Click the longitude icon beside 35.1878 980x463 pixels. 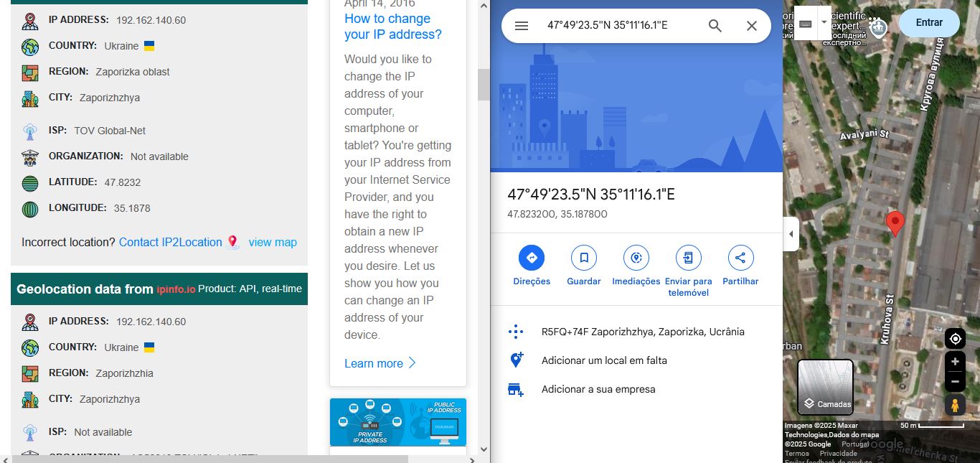click(x=30, y=209)
